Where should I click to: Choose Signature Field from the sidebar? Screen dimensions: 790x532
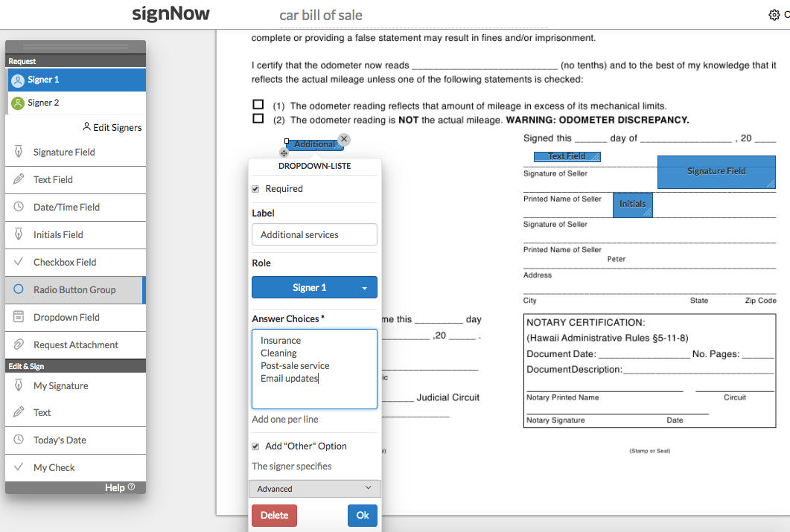click(x=75, y=152)
